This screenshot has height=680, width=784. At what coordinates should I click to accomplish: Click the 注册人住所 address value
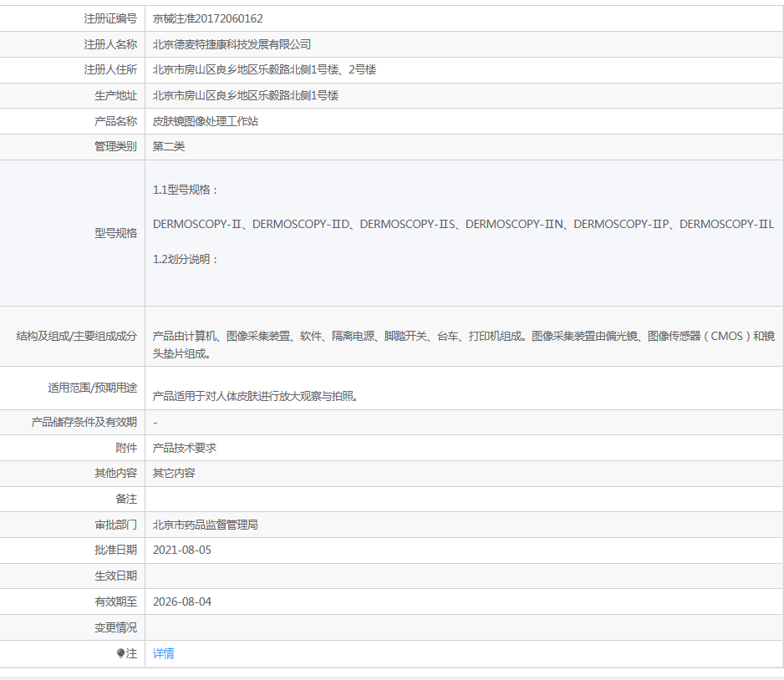click(264, 69)
